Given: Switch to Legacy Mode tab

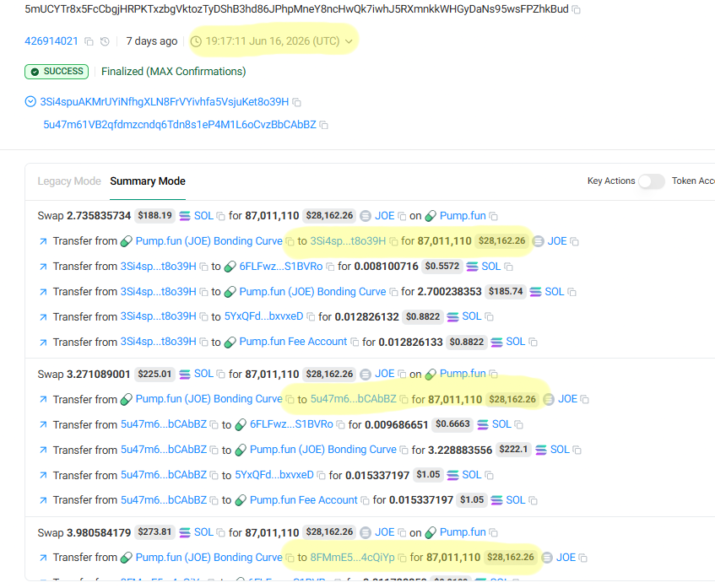Looking at the screenshot, I should [x=69, y=181].
